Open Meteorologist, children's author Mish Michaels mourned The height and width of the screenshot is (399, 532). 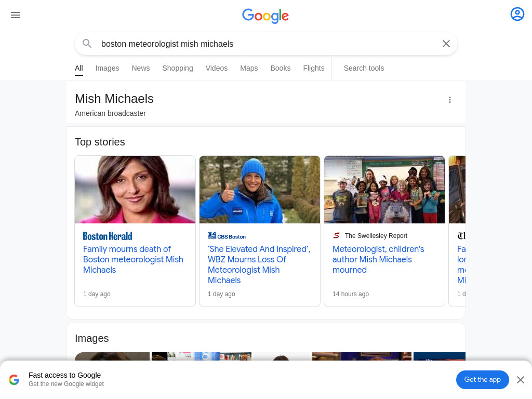tap(378, 260)
